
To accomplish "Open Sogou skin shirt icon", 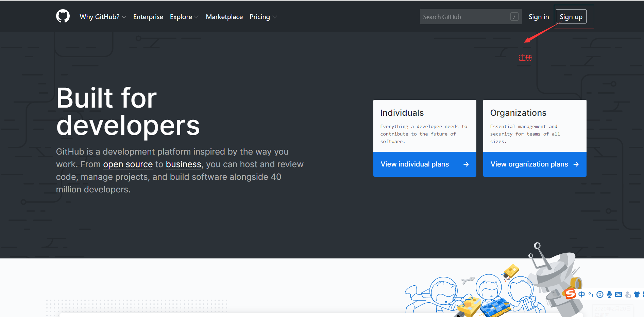I will (637, 295).
